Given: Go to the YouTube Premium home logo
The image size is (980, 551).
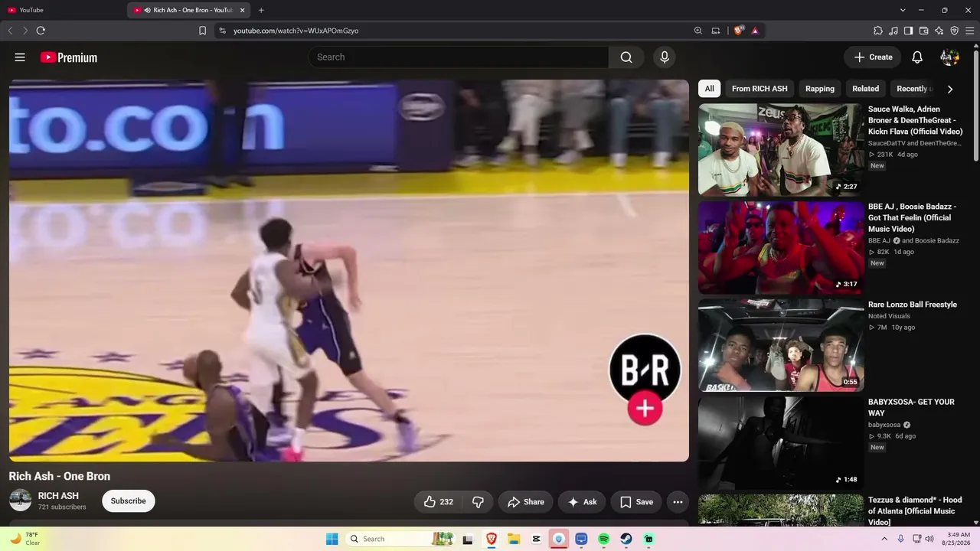Looking at the screenshot, I should point(69,57).
